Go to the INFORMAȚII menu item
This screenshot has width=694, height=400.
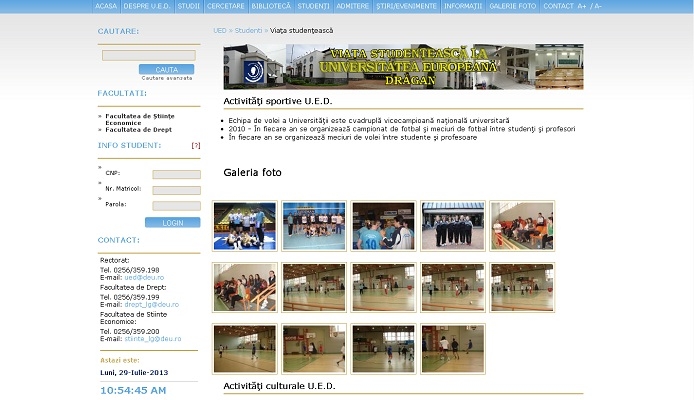(x=463, y=6)
